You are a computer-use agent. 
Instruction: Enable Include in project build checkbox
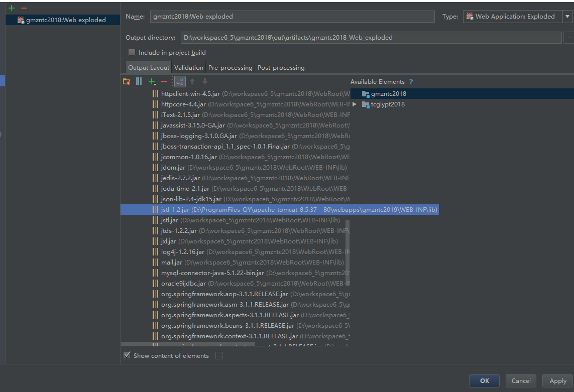(132, 52)
